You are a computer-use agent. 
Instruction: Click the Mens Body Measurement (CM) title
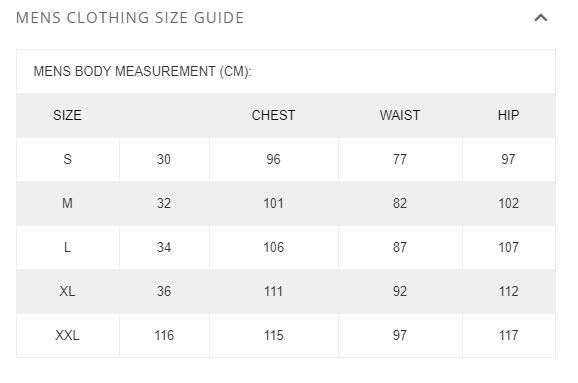point(142,71)
